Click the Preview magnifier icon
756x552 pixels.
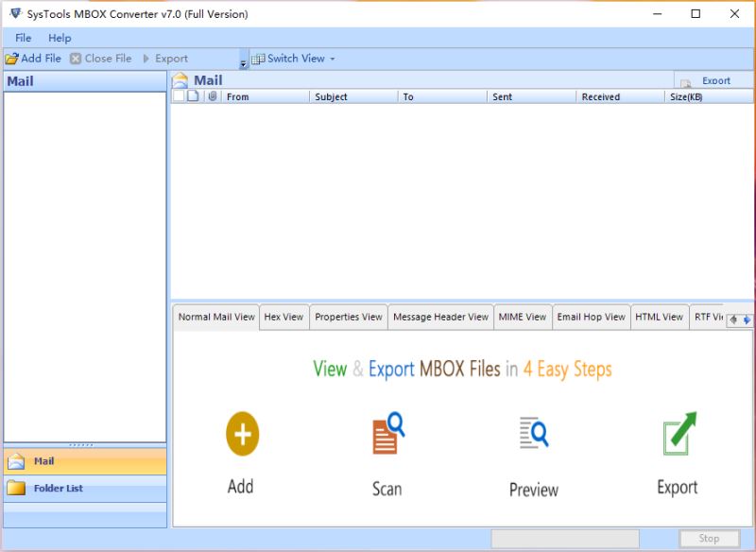coord(534,433)
